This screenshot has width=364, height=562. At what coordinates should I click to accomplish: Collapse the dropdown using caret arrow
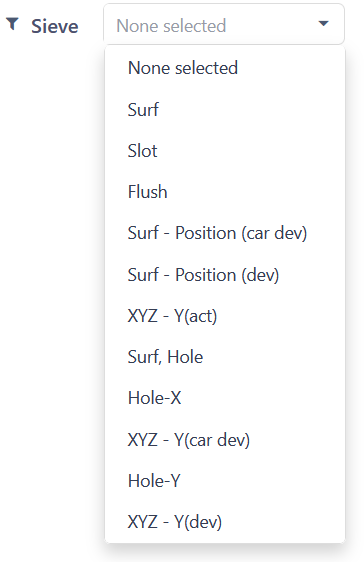coord(323,24)
